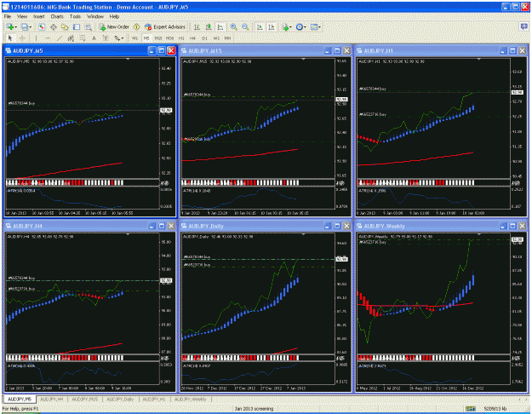The width and height of the screenshot is (532, 414).
Task: Open the Help menu
Action: [x=114, y=16]
